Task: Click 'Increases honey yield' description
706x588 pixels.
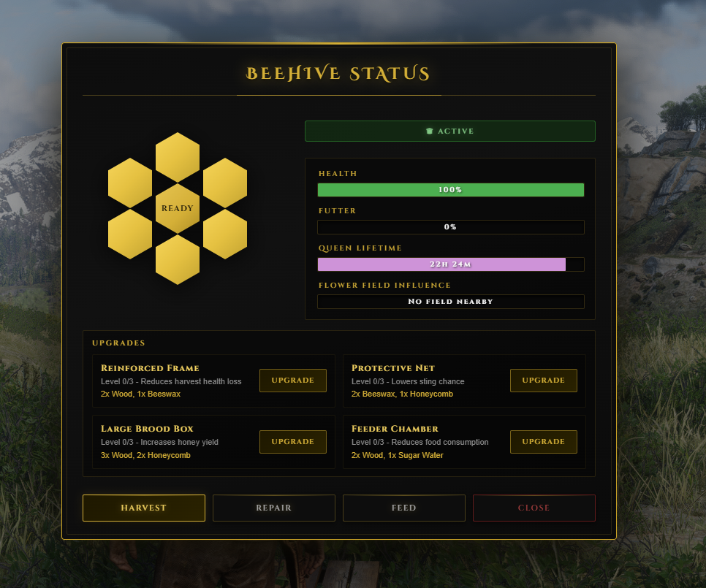Action: tap(179, 442)
